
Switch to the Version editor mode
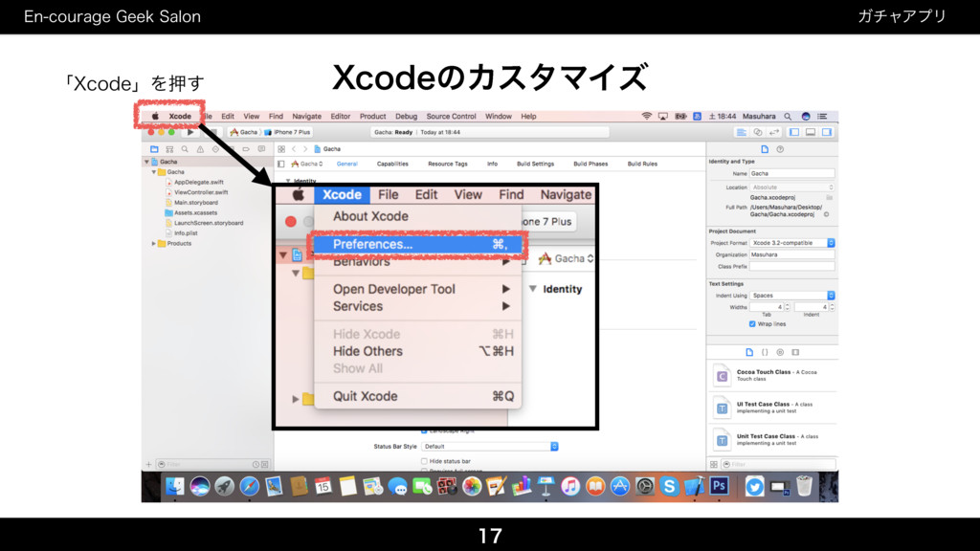[773, 132]
